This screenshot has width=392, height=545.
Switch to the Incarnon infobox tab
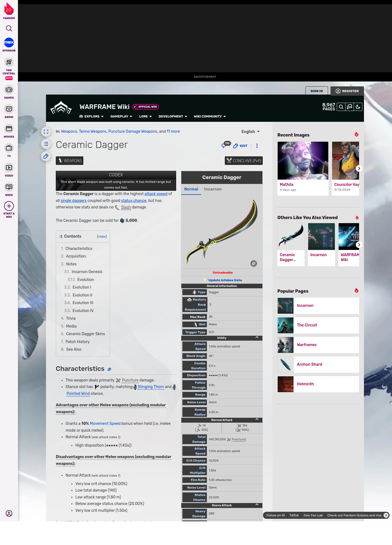(213, 189)
